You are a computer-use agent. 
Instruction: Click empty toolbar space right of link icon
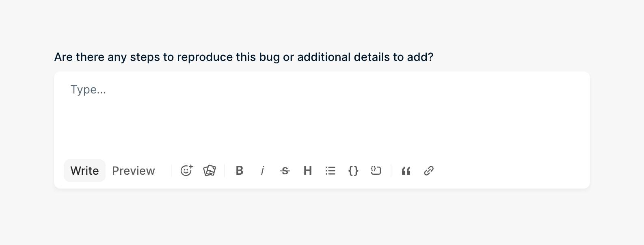(508, 171)
